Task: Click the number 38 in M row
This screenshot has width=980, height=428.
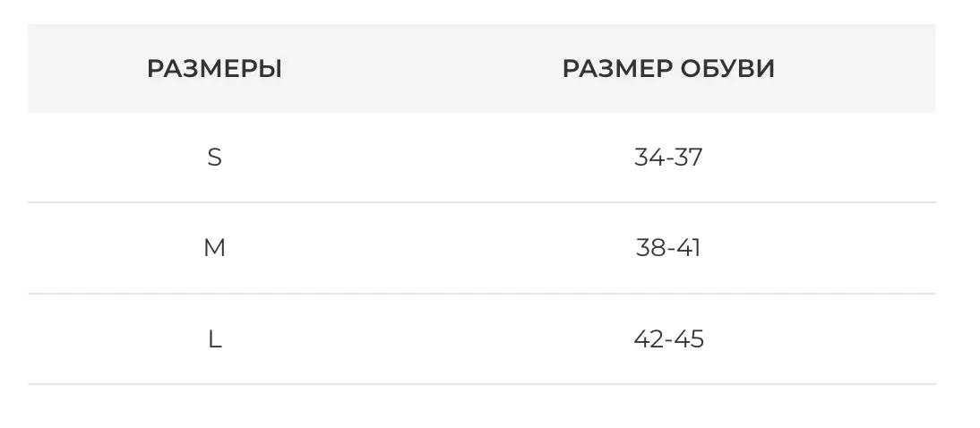Action: click(649, 248)
